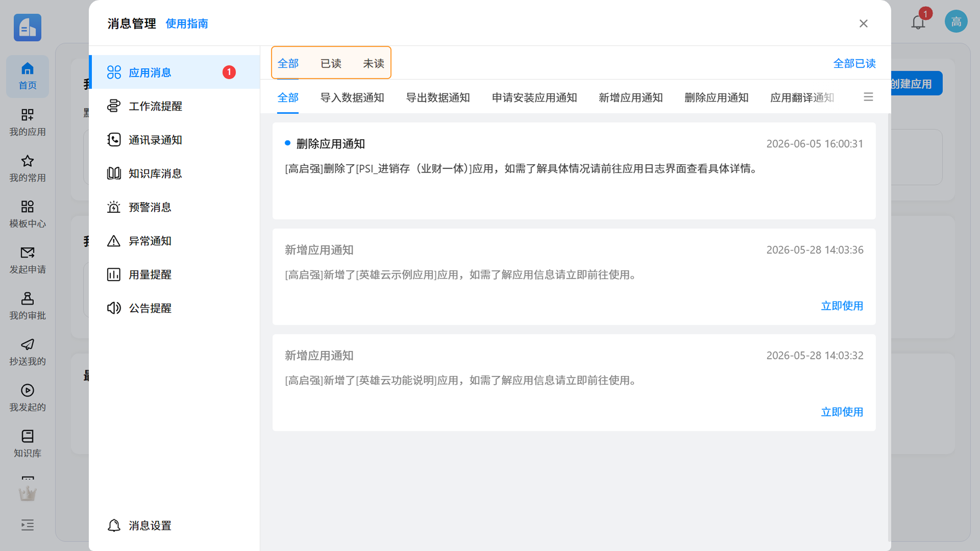Click the crown upgrade icon
980x551 pixels.
coord(27,493)
